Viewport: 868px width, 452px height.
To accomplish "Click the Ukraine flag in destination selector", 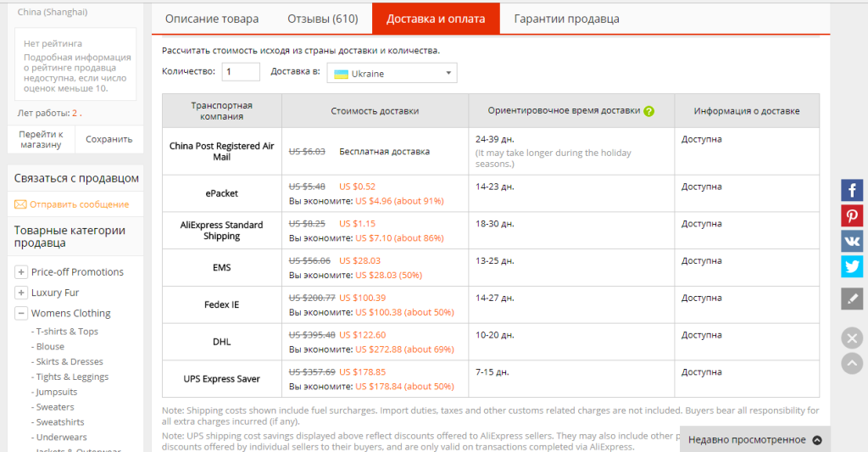I will [x=342, y=74].
